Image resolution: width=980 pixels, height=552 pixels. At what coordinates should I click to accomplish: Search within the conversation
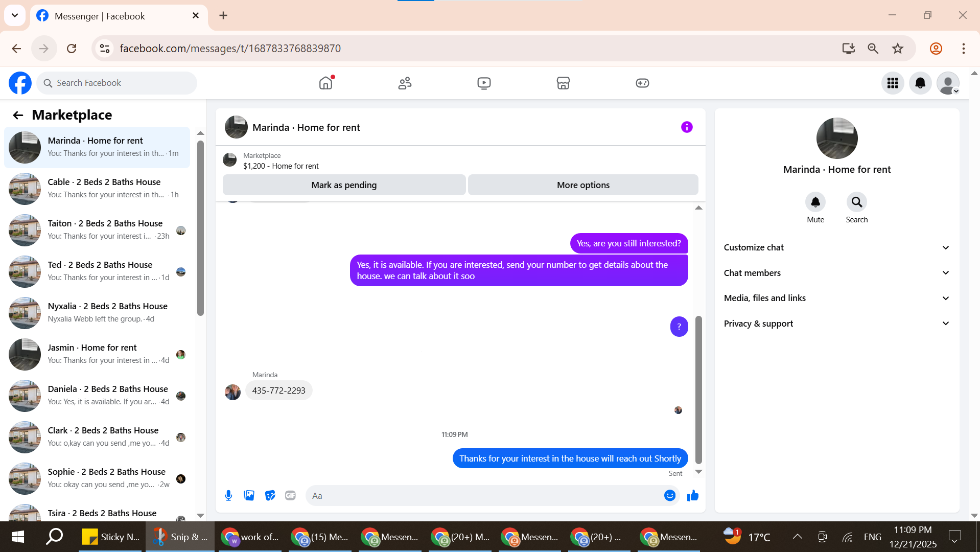(857, 202)
